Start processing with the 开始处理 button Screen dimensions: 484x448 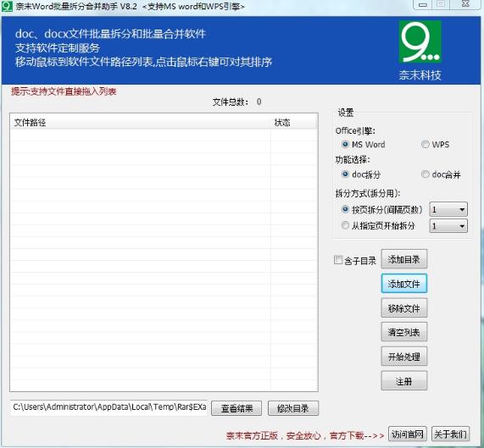pyautogui.click(x=404, y=357)
